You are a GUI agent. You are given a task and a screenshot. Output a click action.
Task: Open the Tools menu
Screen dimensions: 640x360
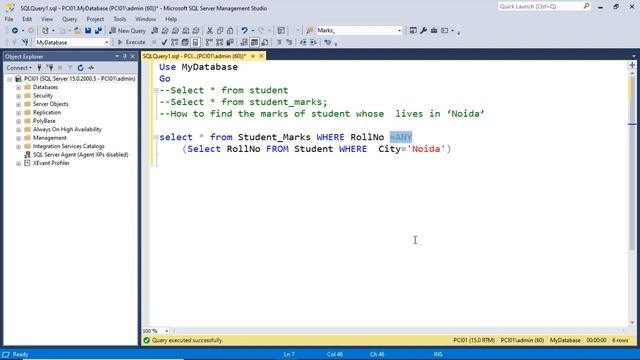click(120, 19)
